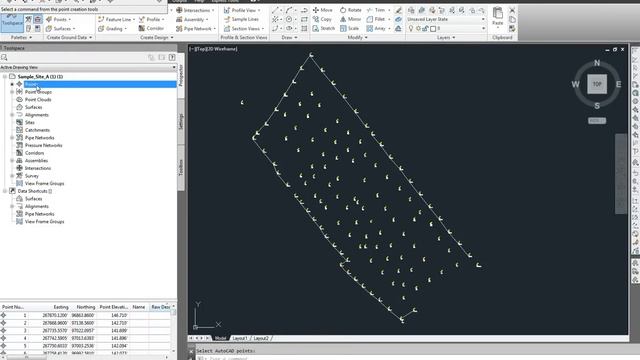Viewport: 640px width, 360px height.
Task: Click the TOP face of ViewCube
Action: (597, 84)
